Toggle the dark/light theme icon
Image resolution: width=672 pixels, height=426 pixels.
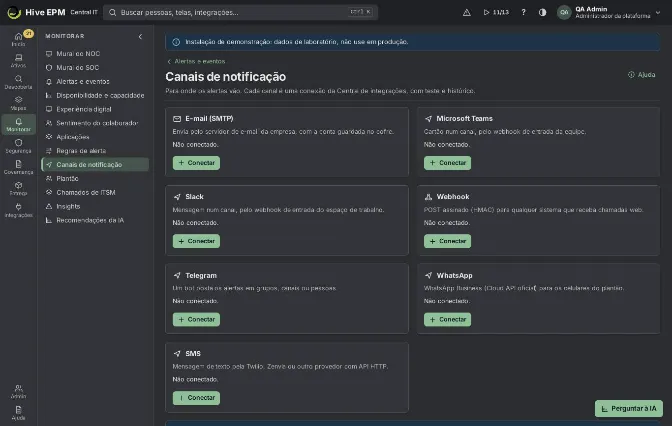point(543,12)
